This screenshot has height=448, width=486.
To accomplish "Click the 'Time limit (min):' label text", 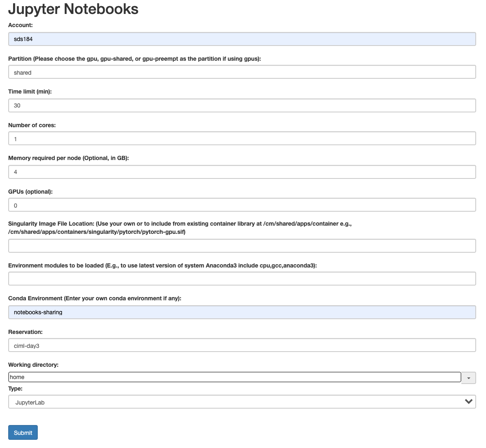I will 30,91.
